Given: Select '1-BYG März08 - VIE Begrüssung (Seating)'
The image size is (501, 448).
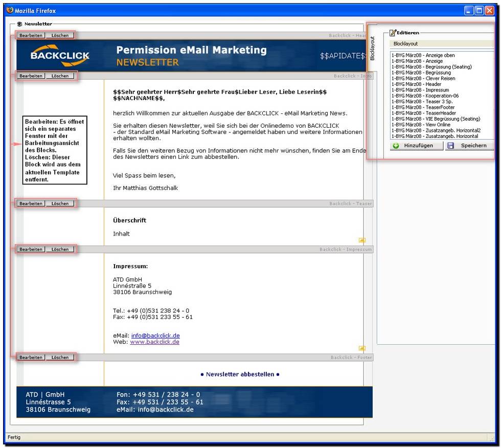Looking at the screenshot, I should pyautogui.click(x=436, y=119).
